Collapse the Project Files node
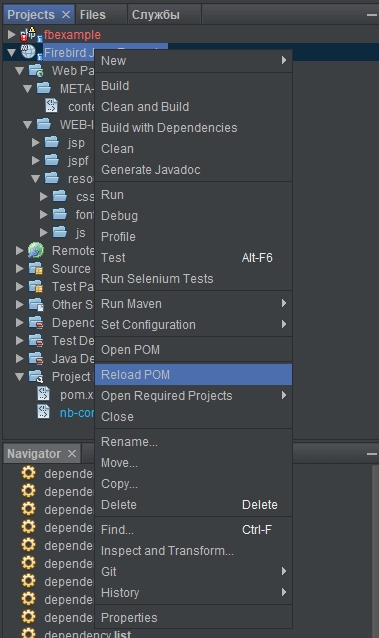 click(x=20, y=376)
